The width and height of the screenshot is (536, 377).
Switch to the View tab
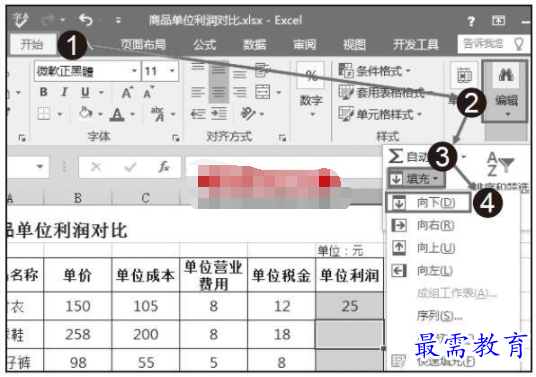354,44
